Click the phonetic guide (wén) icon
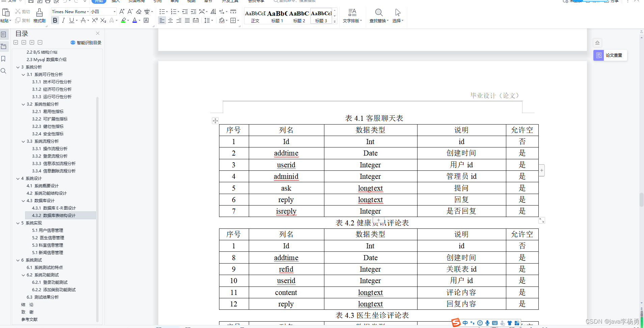The height and width of the screenshot is (328, 644). point(147,12)
